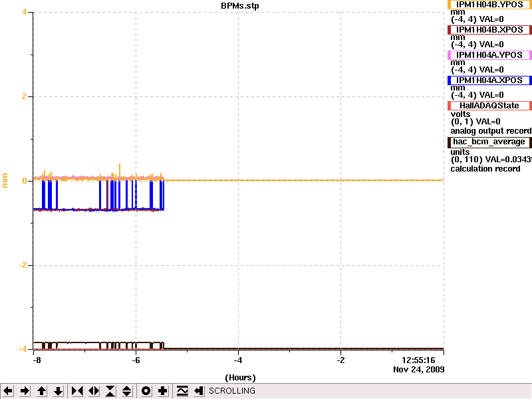Pan the plot left with the left arrow
Viewport: 532px width, 399px height.
point(8,391)
